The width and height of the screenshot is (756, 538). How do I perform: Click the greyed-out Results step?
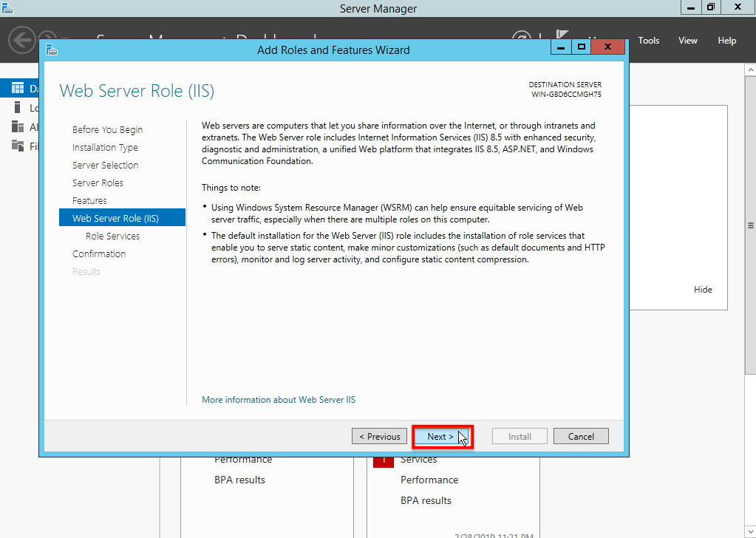coord(86,271)
